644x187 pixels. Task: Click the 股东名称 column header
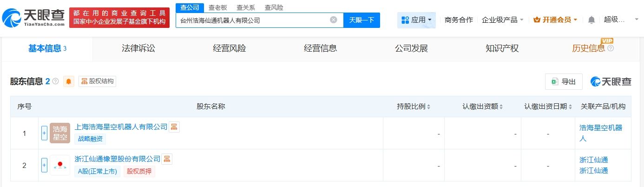211,107
